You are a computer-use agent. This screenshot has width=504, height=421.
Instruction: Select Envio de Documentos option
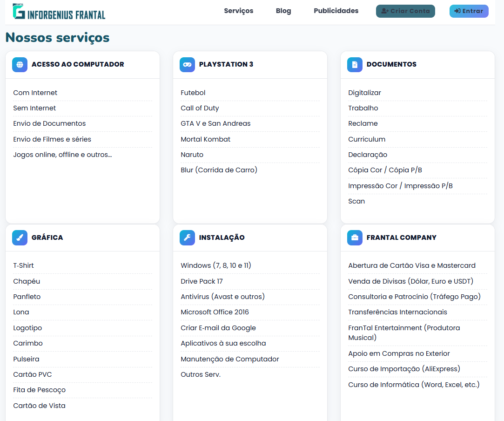[49, 123]
